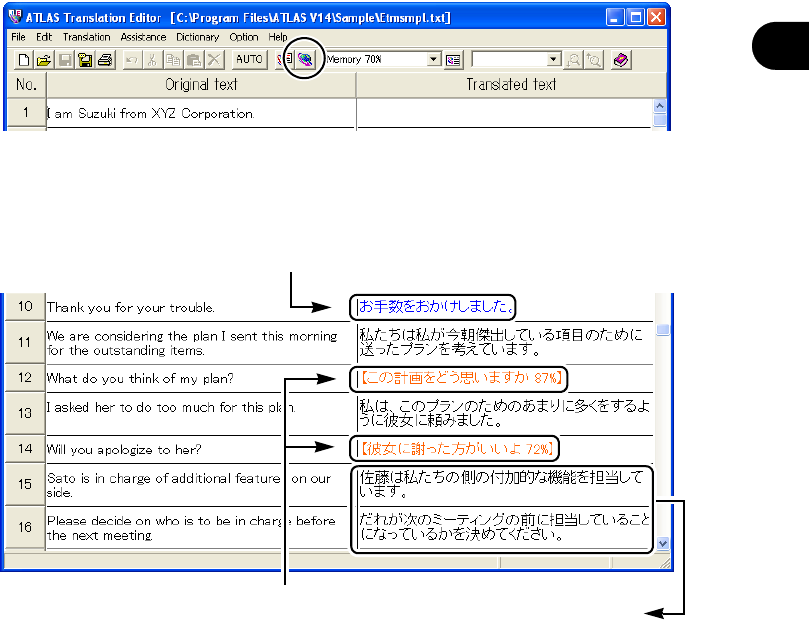Open the Dictionary menu

pos(198,37)
